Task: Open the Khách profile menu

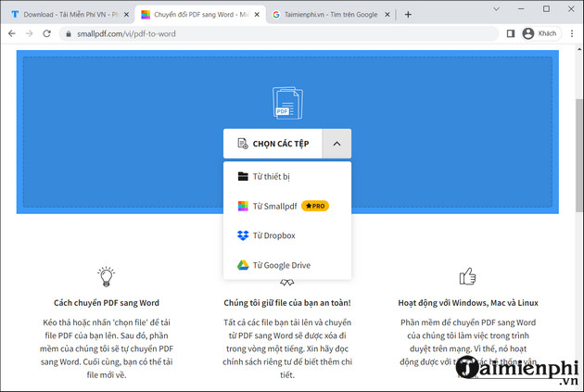Action: pos(540,33)
